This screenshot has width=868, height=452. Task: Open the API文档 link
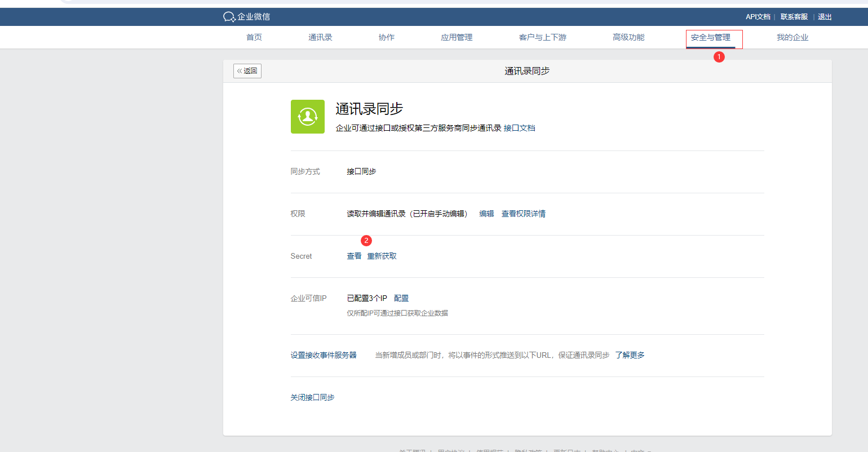pyautogui.click(x=758, y=17)
